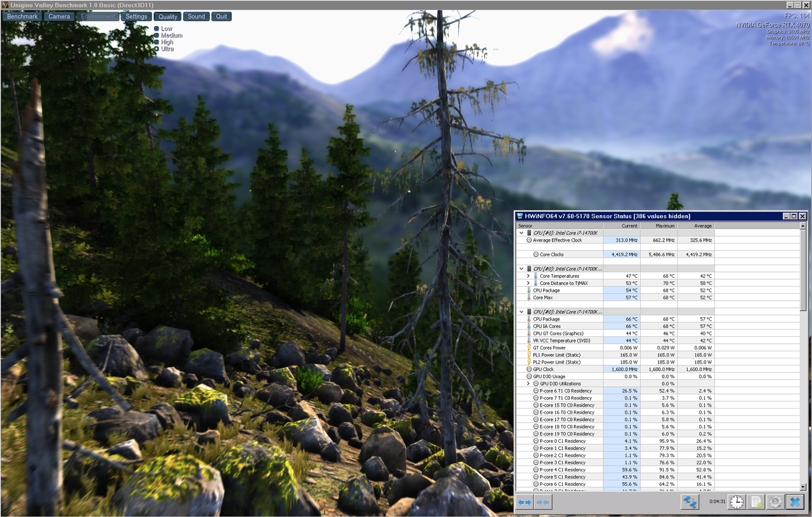Screen dimensions: 812x517
Task: Click thermometer icon beside CPU IA Cores
Action: click(529, 326)
